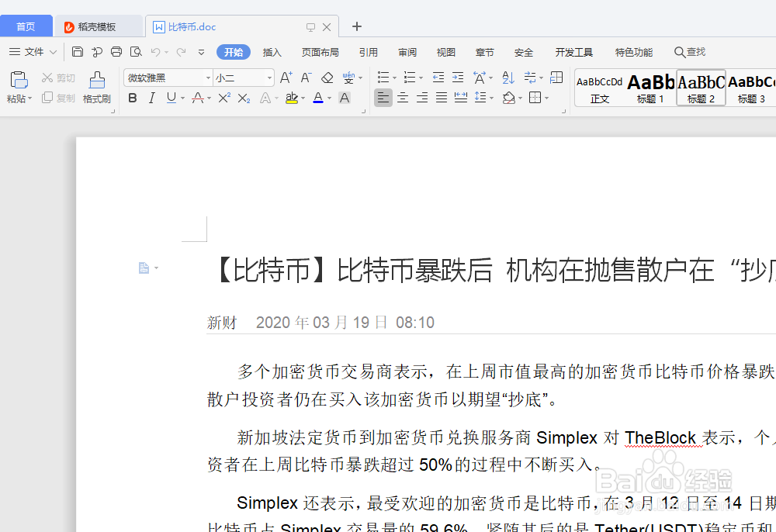Viewport: 776px width, 532px height.
Task: Open the customize quick access toolbar dropdown
Action: click(x=201, y=52)
